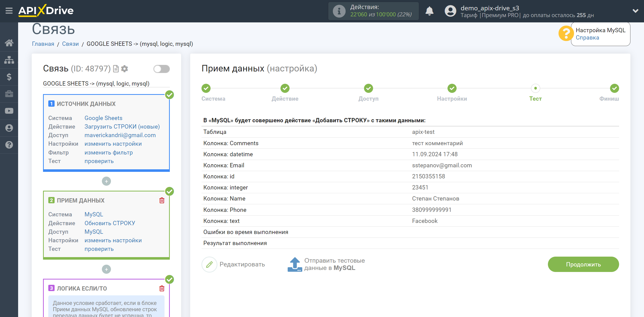The height and width of the screenshot is (317, 644).
Task: Go to Система step
Action: click(206, 88)
